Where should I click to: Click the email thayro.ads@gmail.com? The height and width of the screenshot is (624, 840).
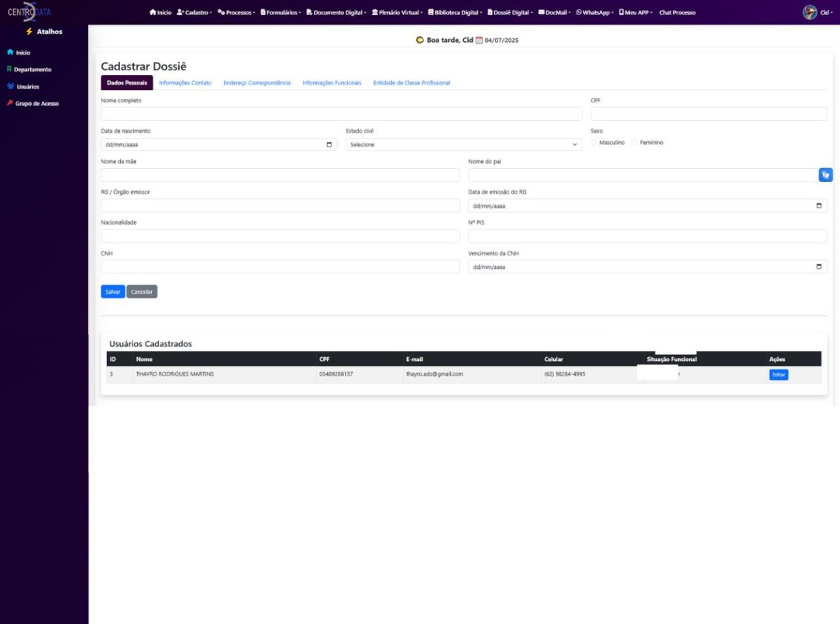click(435, 374)
